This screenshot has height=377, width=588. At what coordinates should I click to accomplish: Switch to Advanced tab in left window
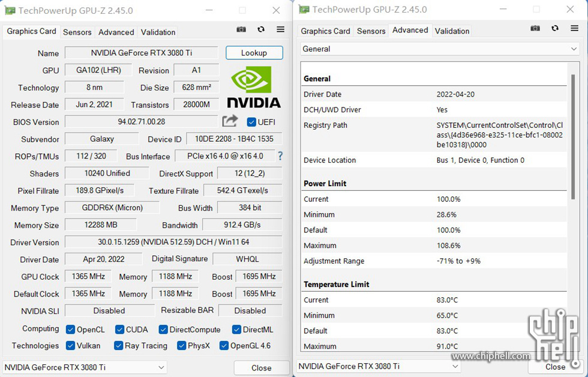pyautogui.click(x=116, y=32)
